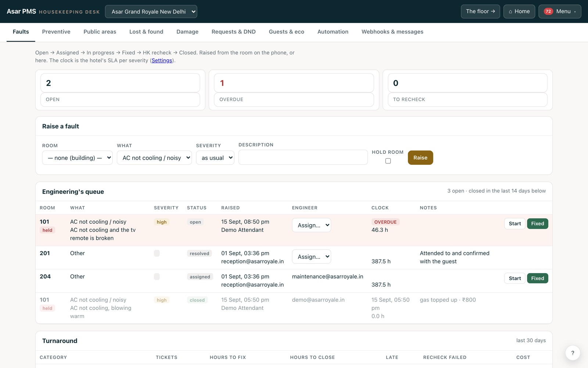Expand the Assign engineer dropdown for room 201

click(311, 256)
